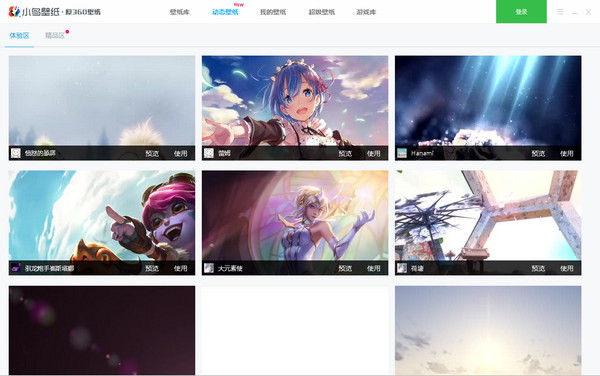The width and height of the screenshot is (600, 376).
Task: Click the author avatar icon on Hanami card
Action: coord(401,153)
